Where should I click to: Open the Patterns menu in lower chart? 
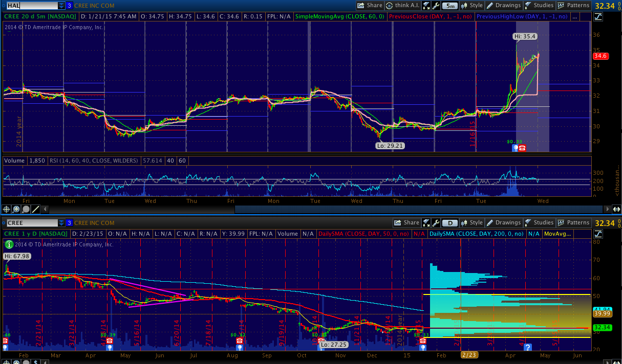point(573,223)
